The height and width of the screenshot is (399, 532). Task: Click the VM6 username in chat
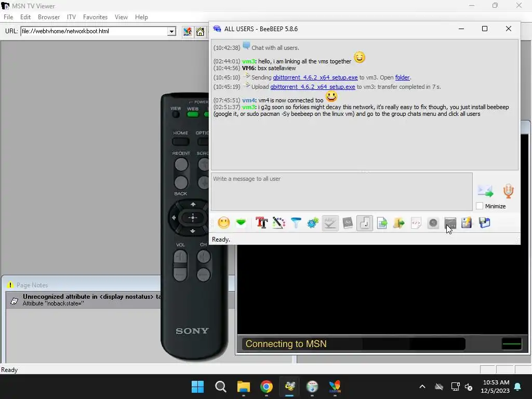[249, 68]
